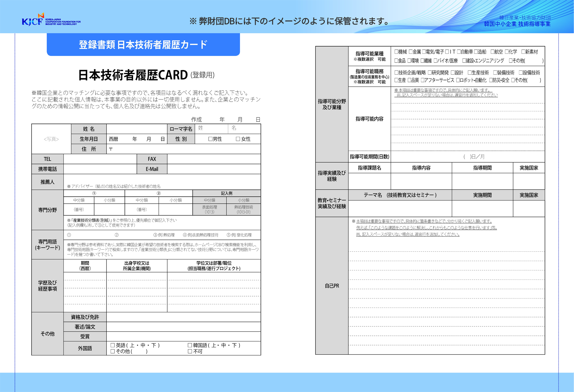Tick the 新素材 industry checkbox
Image resolution: width=574 pixels, height=392 pixels.
coord(523,52)
